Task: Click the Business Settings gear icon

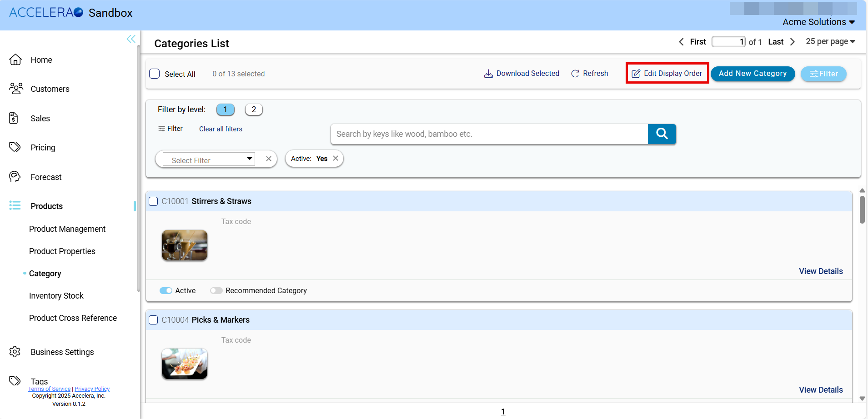Action: tap(15, 352)
